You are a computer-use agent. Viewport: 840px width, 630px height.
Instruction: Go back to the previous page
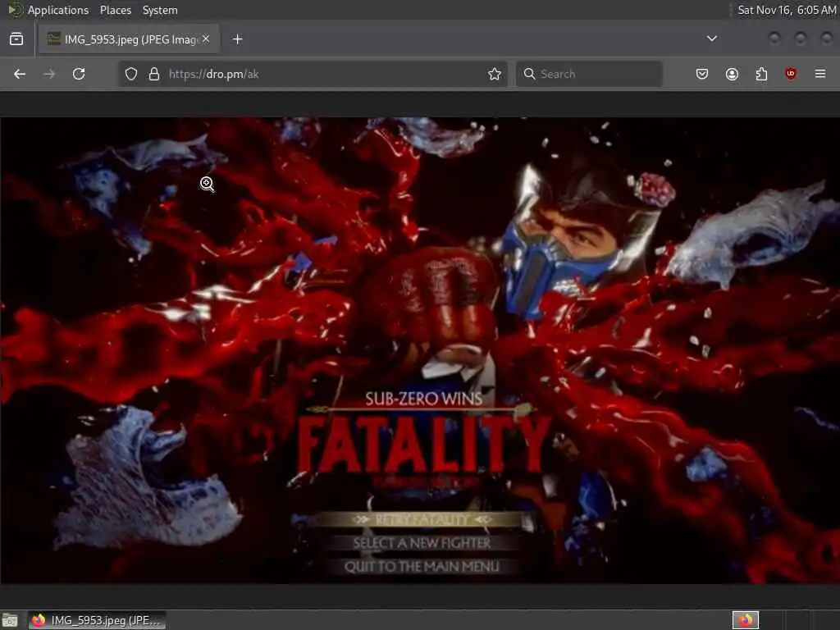coord(20,74)
